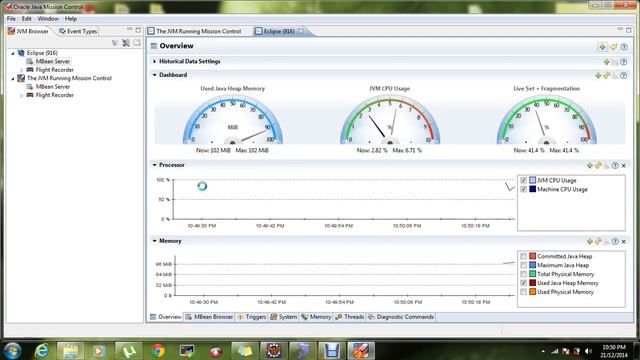Viewport: 640px width, 360px height.
Task: Toggle JVM CPU Usage checkbox
Action: tap(524, 180)
